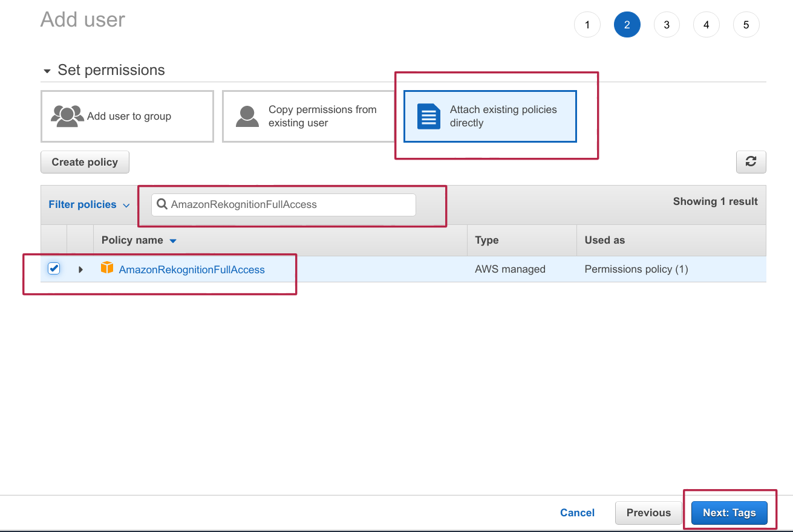Click the refresh policies icon button
The image size is (793, 532).
click(x=751, y=162)
